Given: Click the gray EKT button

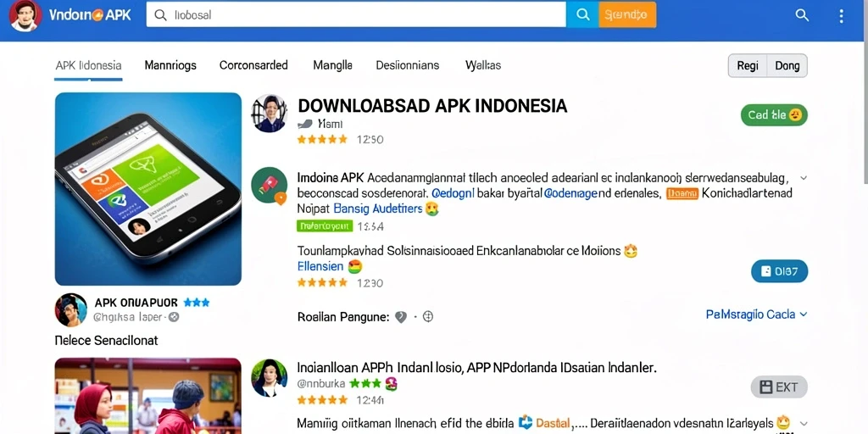Looking at the screenshot, I should (780, 387).
